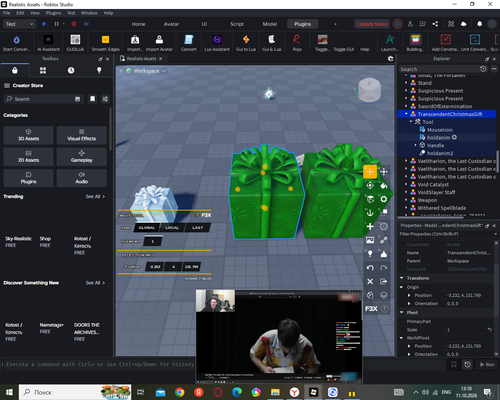Viewport: 500px width, 400px height.
Task: Collapse the Pivot properties section
Action: (402, 312)
